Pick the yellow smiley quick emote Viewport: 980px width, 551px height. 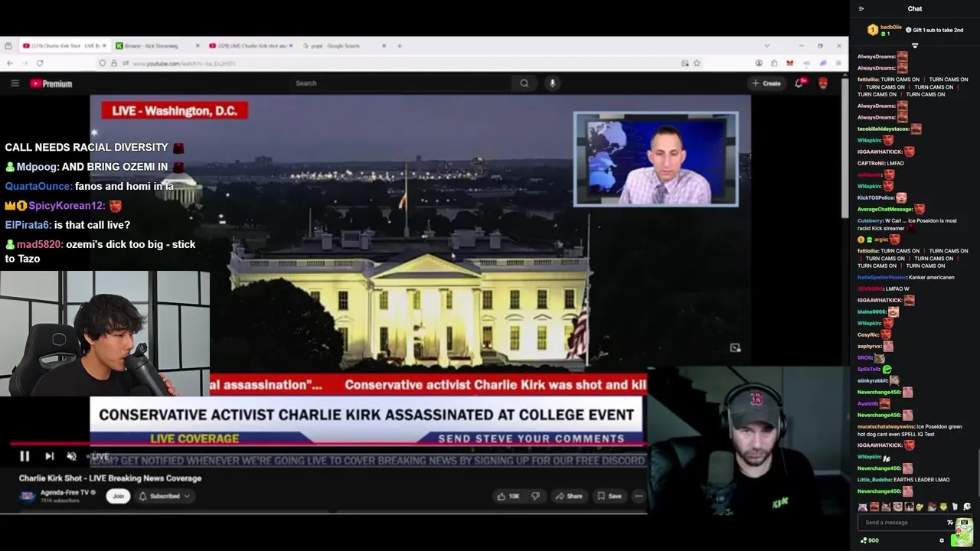click(x=920, y=507)
